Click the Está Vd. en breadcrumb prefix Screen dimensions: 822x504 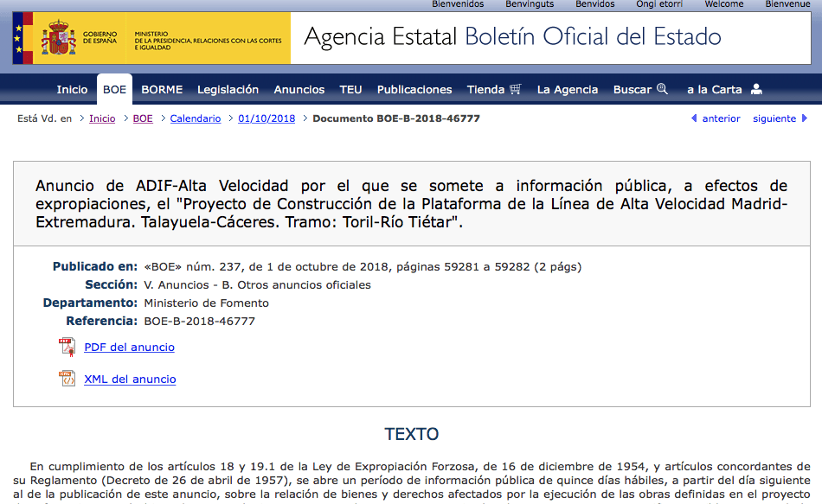click(44, 118)
